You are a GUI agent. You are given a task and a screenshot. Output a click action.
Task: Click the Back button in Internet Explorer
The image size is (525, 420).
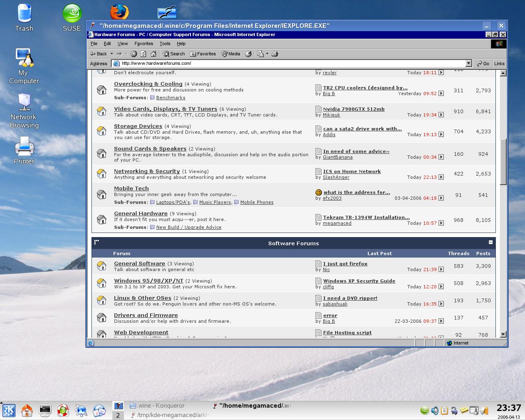(98, 54)
